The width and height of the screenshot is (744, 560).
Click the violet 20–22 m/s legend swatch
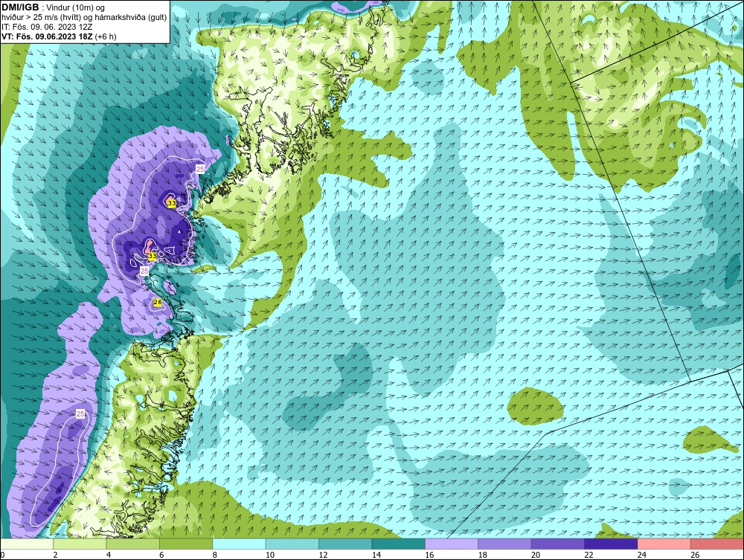coord(558,544)
